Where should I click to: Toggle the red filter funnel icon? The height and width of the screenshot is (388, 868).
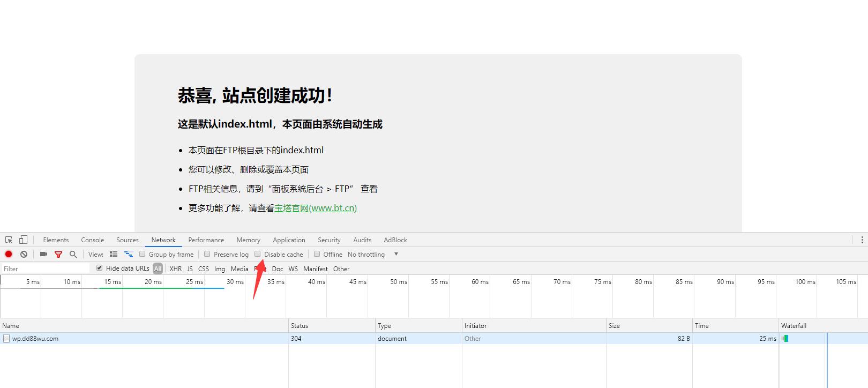click(58, 254)
